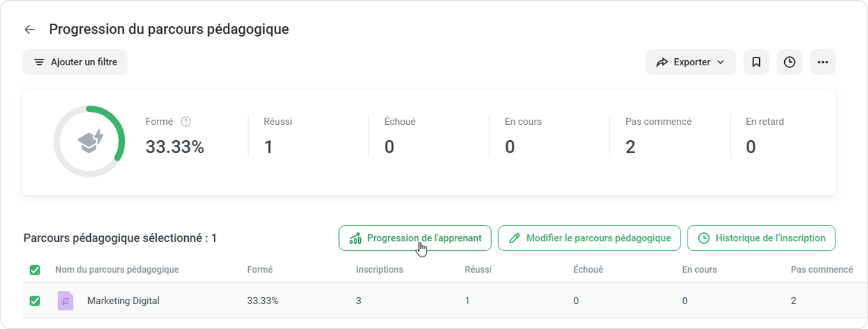The height and width of the screenshot is (329, 868).
Task: Open the Exporter dropdown
Action: [691, 62]
